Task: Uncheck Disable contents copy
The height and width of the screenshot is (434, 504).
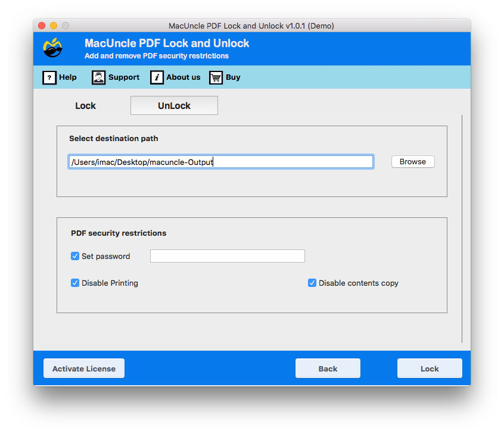Action: [312, 283]
